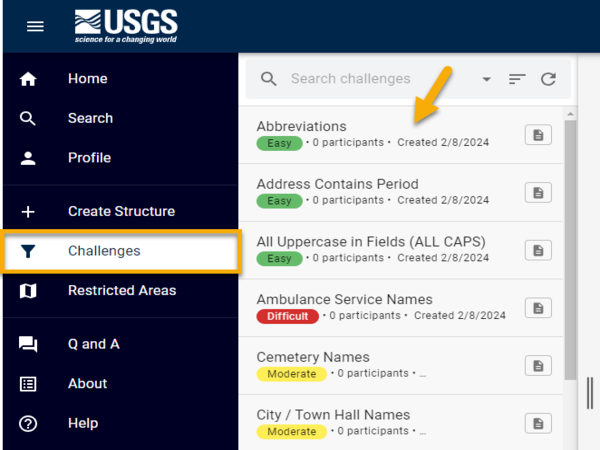600x450 pixels.
Task: Click the Challenges filter funnel icon
Action: click(28, 251)
